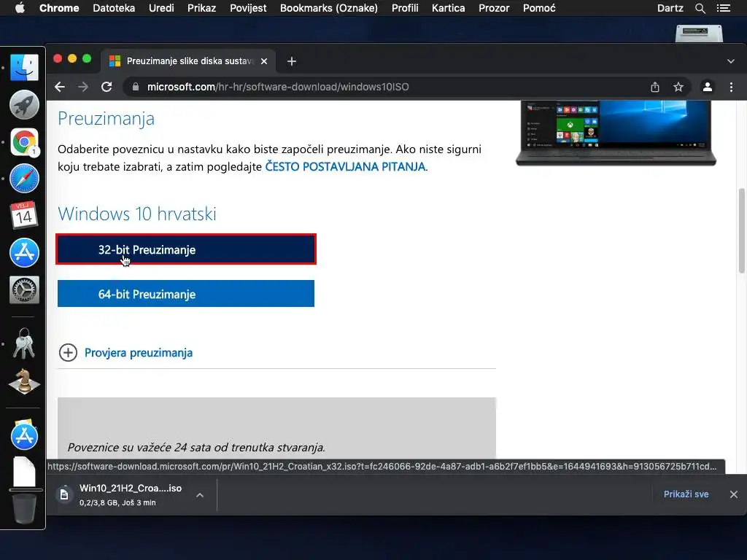The height and width of the screenshot is (560, 747).
Task: Click the Chrome icon in the dock
Action: click(24, 141)
